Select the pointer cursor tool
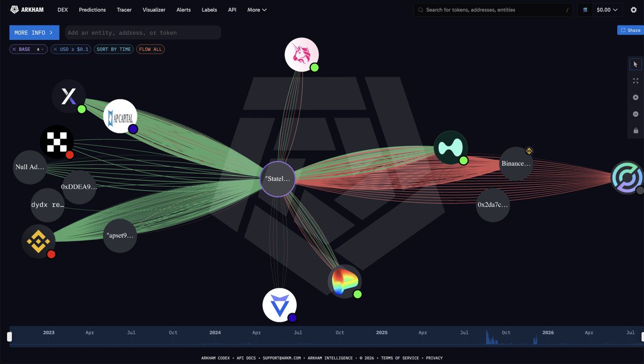 tap(636, 64)
